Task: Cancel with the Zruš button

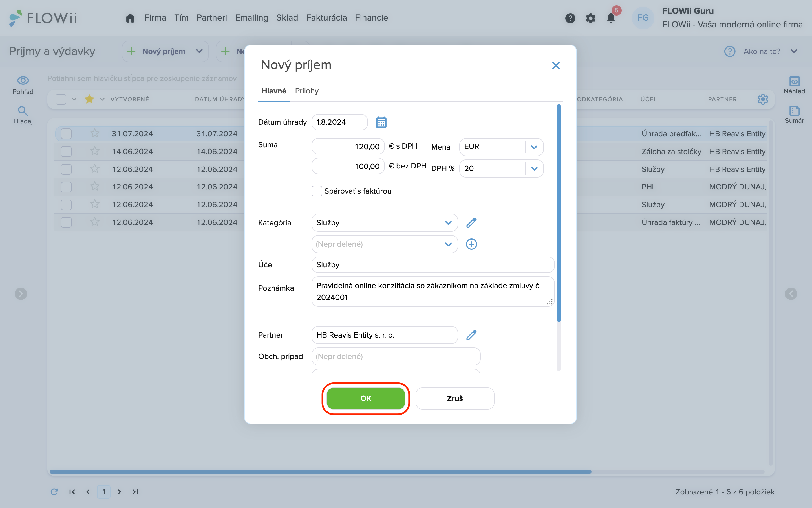Action: [455, 398]
